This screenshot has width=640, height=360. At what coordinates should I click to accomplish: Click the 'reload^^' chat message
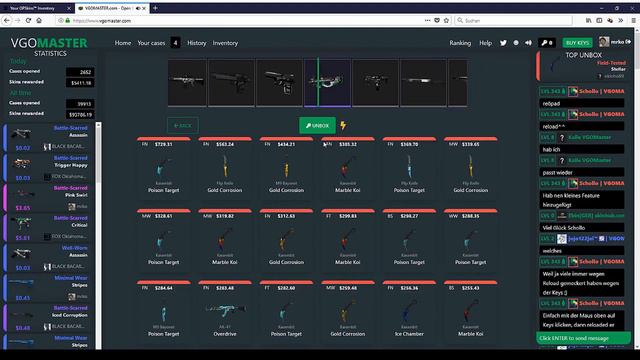582,127
